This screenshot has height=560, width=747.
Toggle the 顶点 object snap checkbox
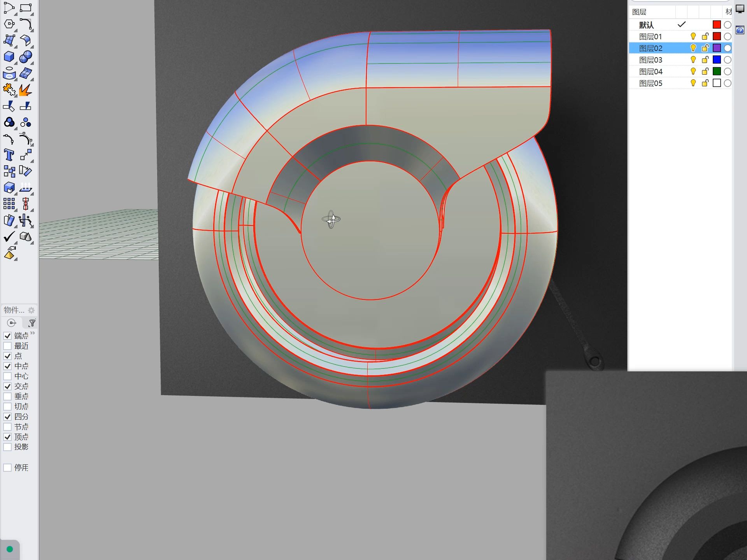tap(7, 437)
